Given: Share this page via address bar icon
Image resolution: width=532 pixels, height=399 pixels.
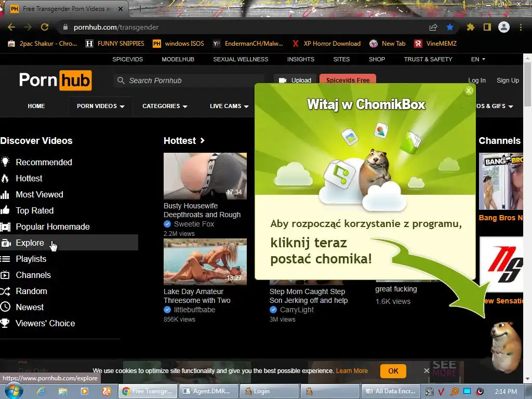Looking at the screenshot, I should 433,27.
